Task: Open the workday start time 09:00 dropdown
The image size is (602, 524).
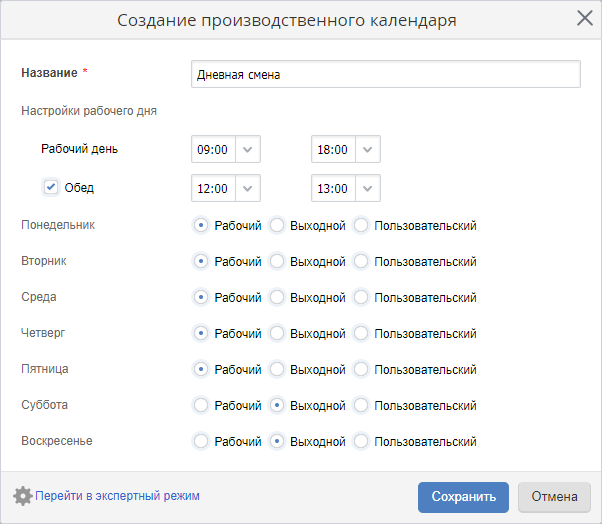Action: click(249, 149)
